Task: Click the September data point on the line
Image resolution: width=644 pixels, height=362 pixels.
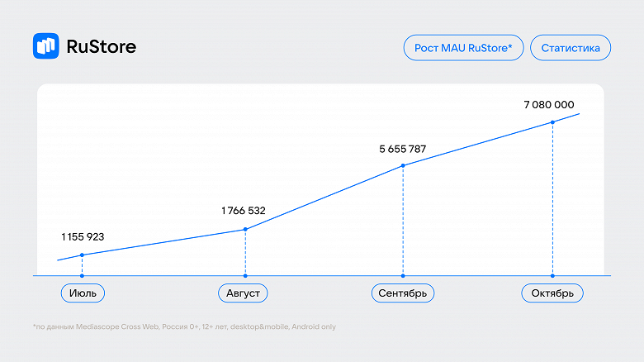Action: (403, 165)
